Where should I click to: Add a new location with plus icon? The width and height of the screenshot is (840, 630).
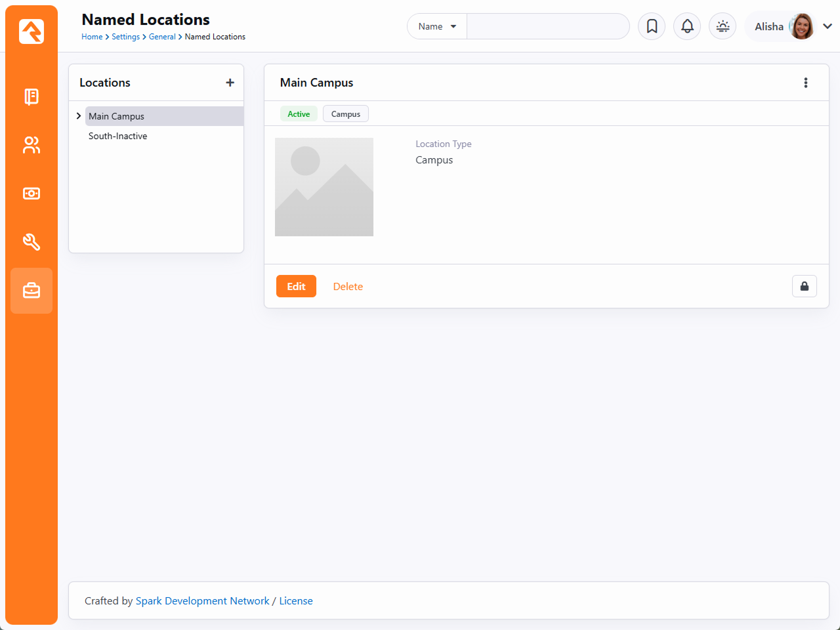230,83
